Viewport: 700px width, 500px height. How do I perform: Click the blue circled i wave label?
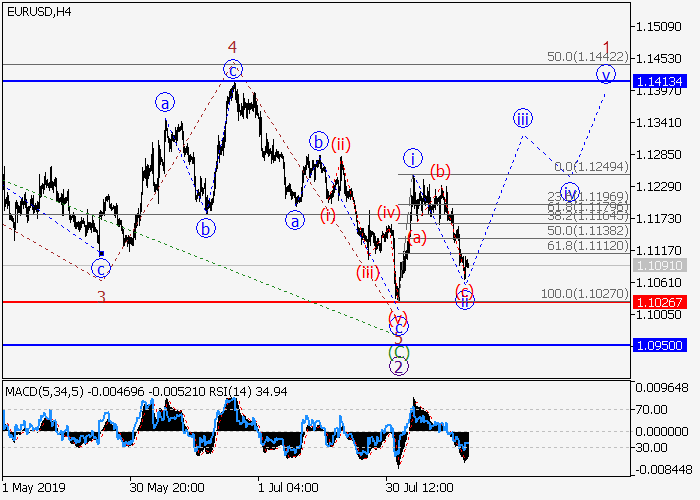point(412,158)
